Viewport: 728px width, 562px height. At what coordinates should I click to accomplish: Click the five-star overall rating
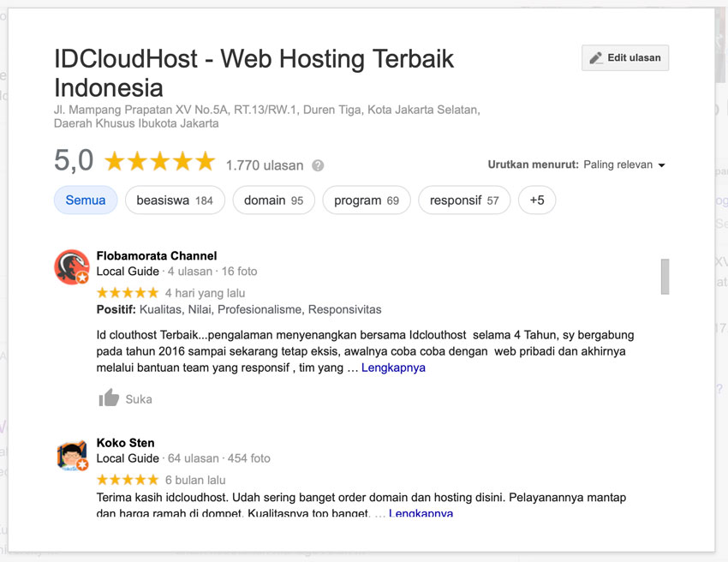pyautogui.click(x=159, y=162)
